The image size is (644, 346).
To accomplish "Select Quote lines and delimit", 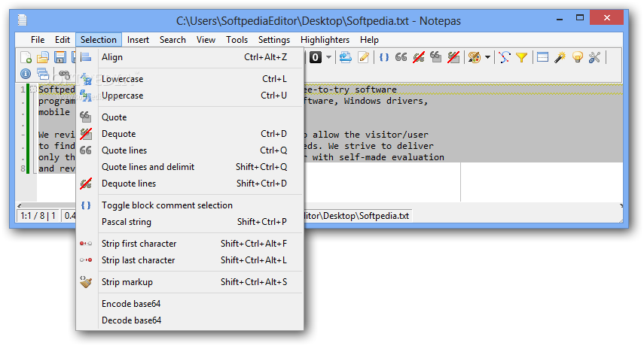I will click(x=190, y=167).
